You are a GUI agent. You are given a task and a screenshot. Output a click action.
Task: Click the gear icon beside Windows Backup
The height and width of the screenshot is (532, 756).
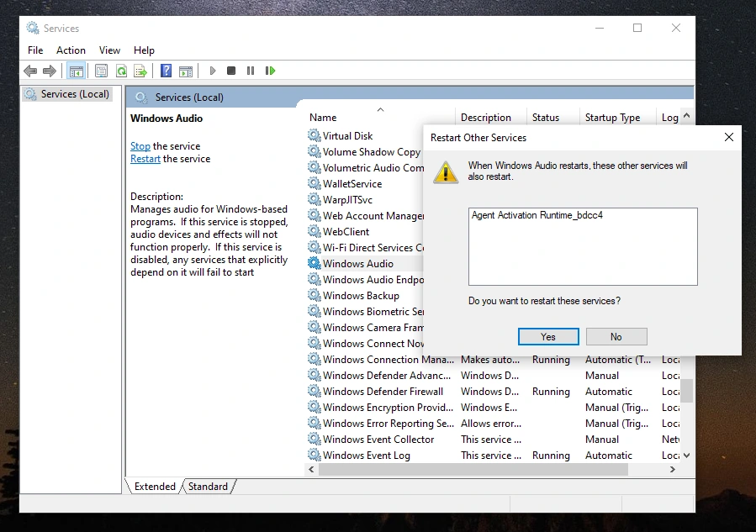click(x=315, y=295)
